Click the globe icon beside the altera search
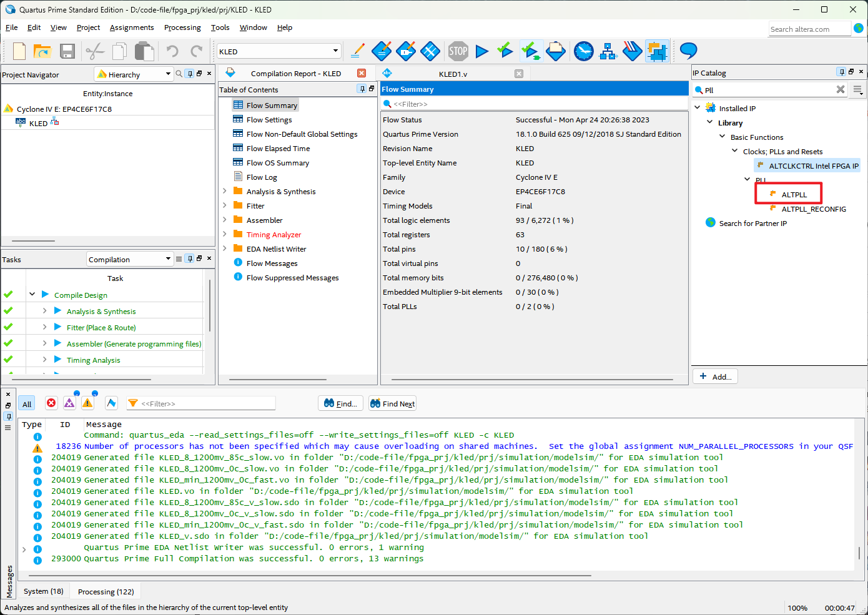 [x=859, y=28]
